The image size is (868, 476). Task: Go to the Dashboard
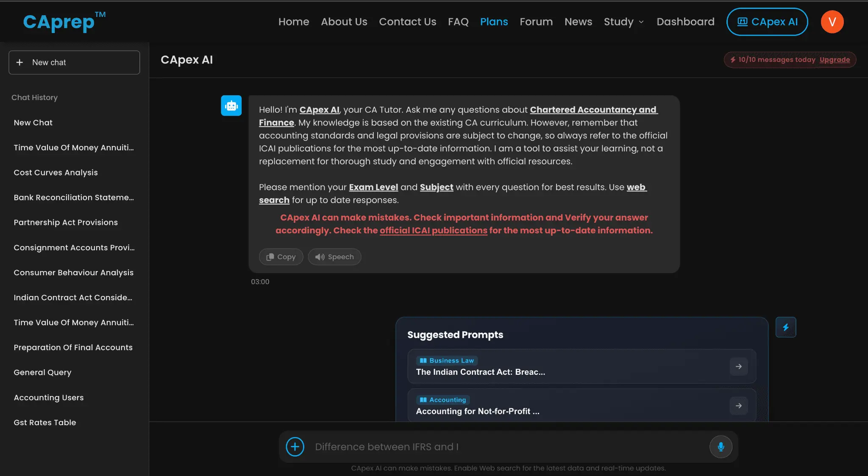click(x=685, y=22)
